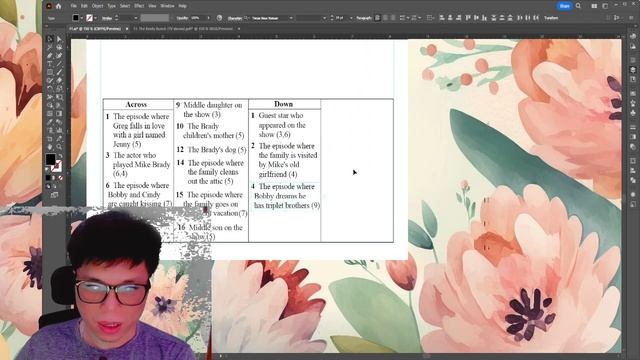The width and height of the screenshot is (640, 360).
Task: Select the Curvature tool
Action: pyautogui.click(x=59, y=56)
